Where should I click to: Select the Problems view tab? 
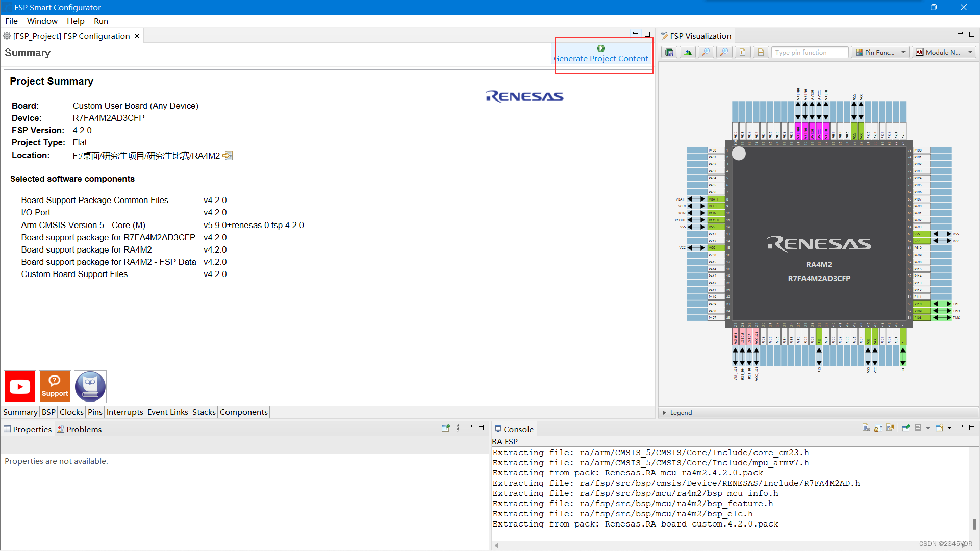pyautogui.click(x=80, y=429)
